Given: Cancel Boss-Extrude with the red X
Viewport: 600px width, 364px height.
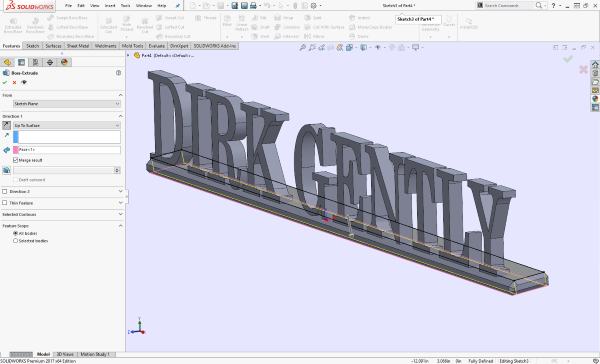Looking at the screenshot, I should pos(15,82).
